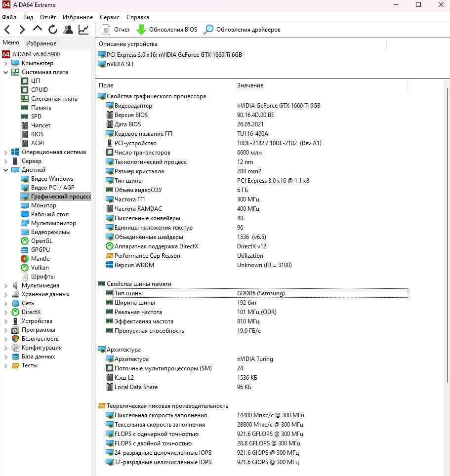Expand the Хранение данных node
This screenshot has height=476, width=450.
[5, 294]
